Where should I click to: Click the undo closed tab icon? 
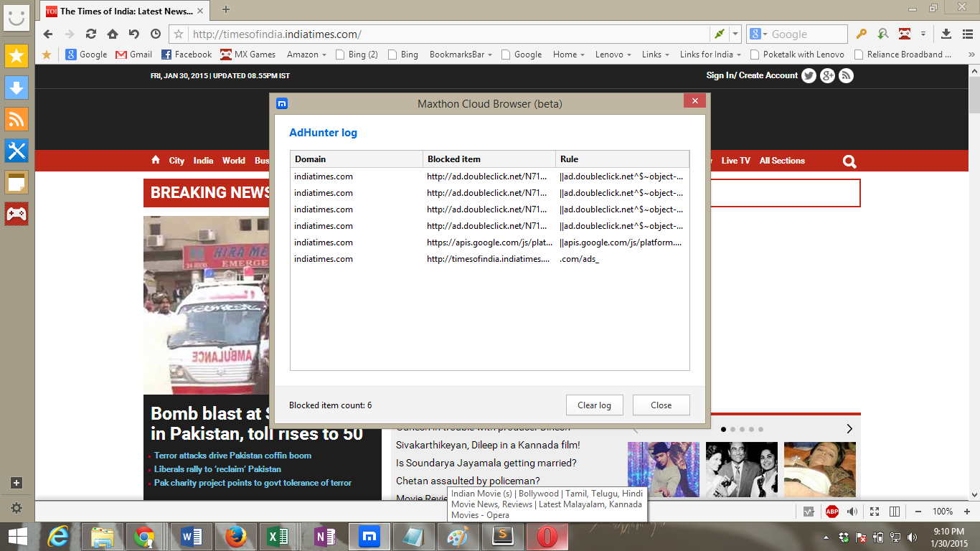point(134,34)
